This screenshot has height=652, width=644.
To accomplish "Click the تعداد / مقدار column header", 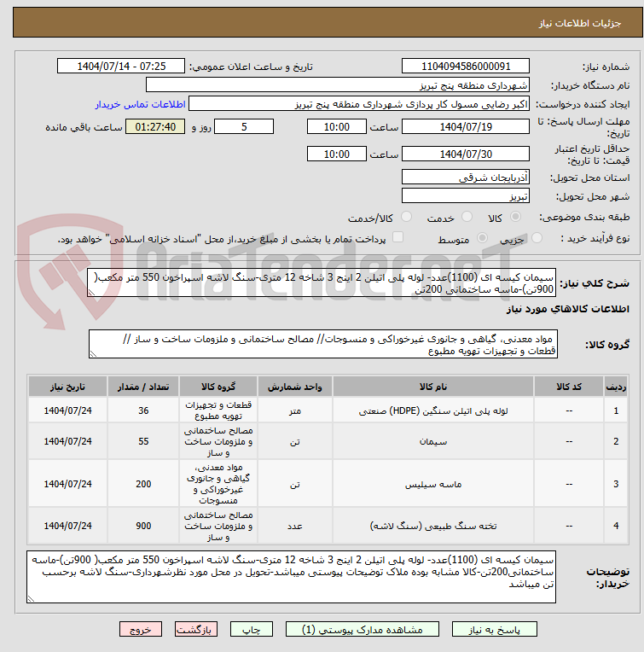I will [x=143, y=387].
